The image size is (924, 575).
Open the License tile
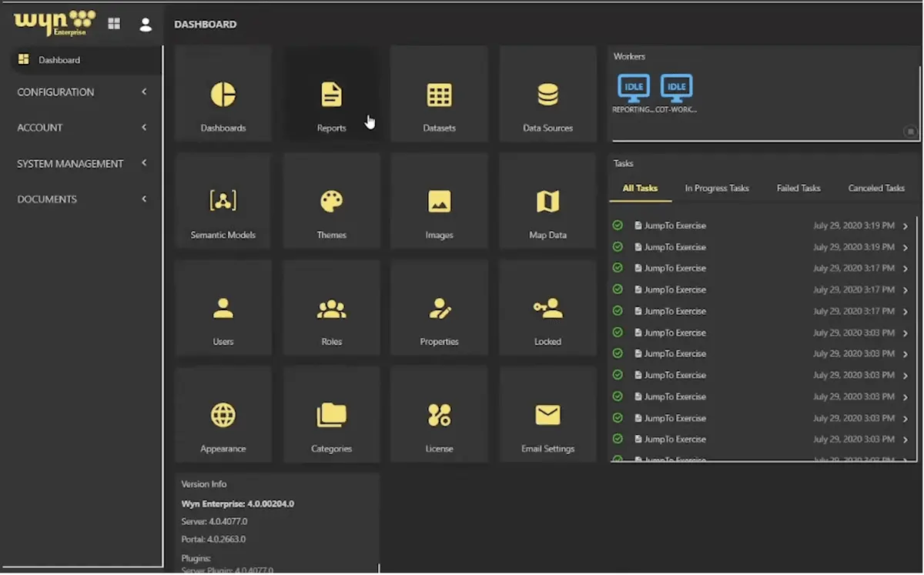pyautogui.click(x=439, y=415)
